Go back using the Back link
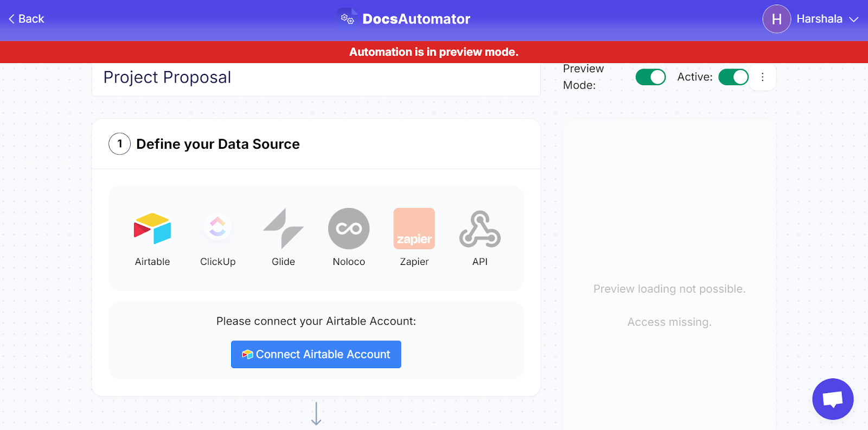This screenshot has height=430, width=868. coord(26,19)
